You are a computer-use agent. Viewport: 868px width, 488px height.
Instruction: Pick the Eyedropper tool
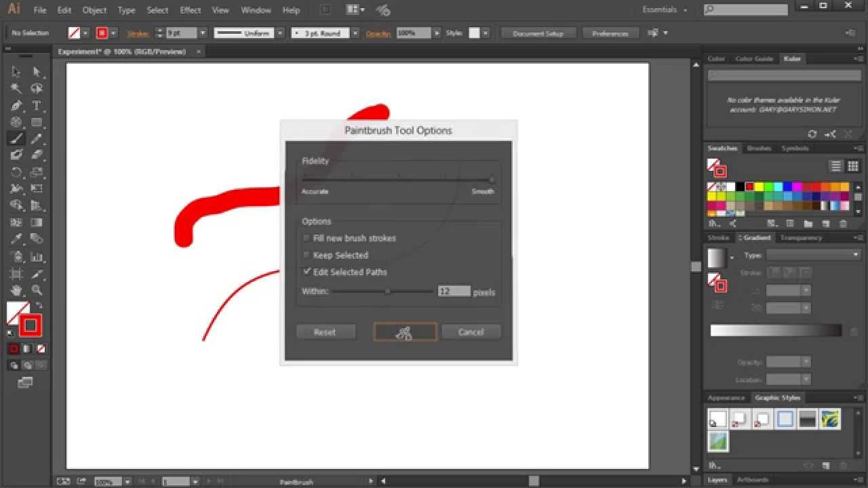point(16,239)
